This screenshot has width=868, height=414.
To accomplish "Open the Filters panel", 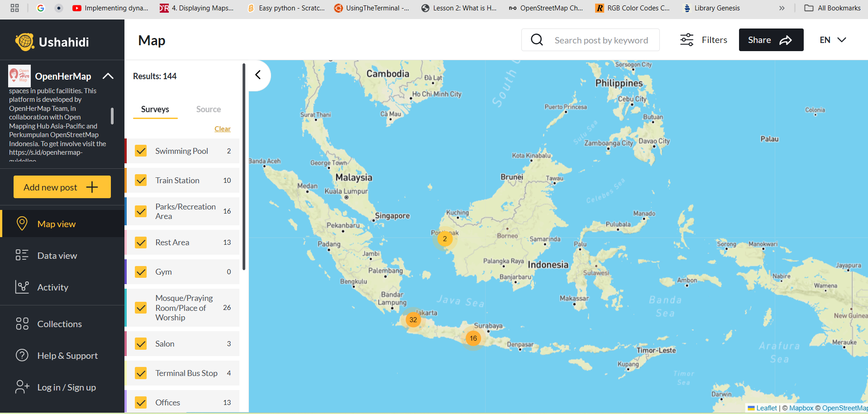I will click(703, 40).
